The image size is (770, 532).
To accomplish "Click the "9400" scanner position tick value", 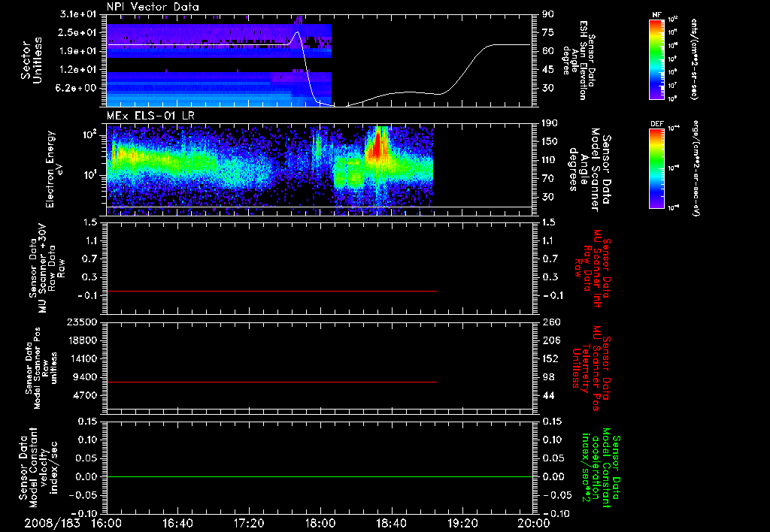I will click(84, 377).
